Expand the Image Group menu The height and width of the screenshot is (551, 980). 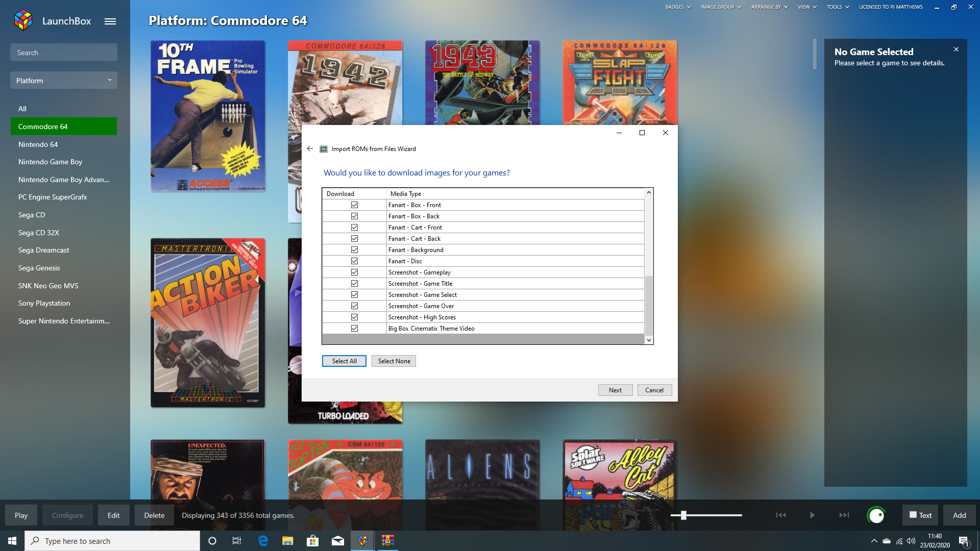pos(721,7)
